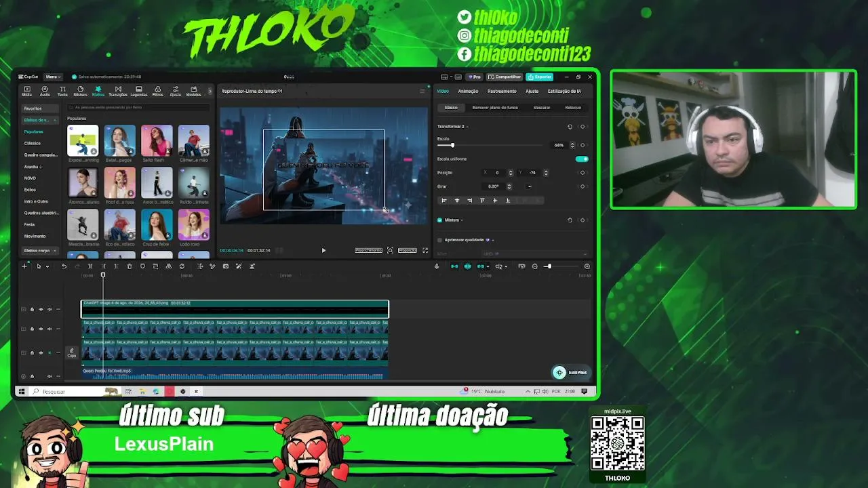Align layer horizontally centered
Screen dimensions: 868x488
456,201
